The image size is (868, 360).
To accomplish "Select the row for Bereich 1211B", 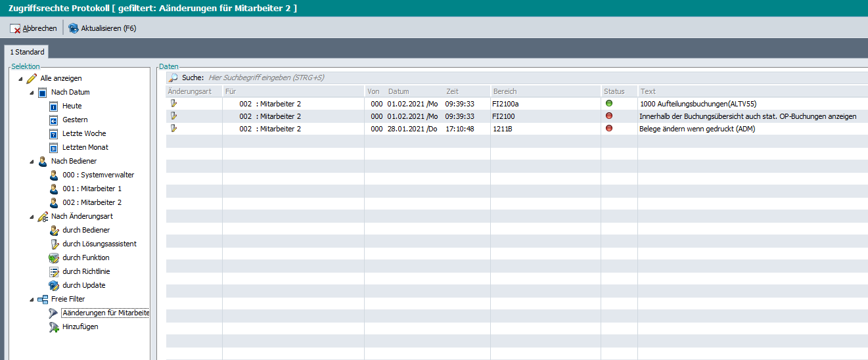I will point(503,129).
